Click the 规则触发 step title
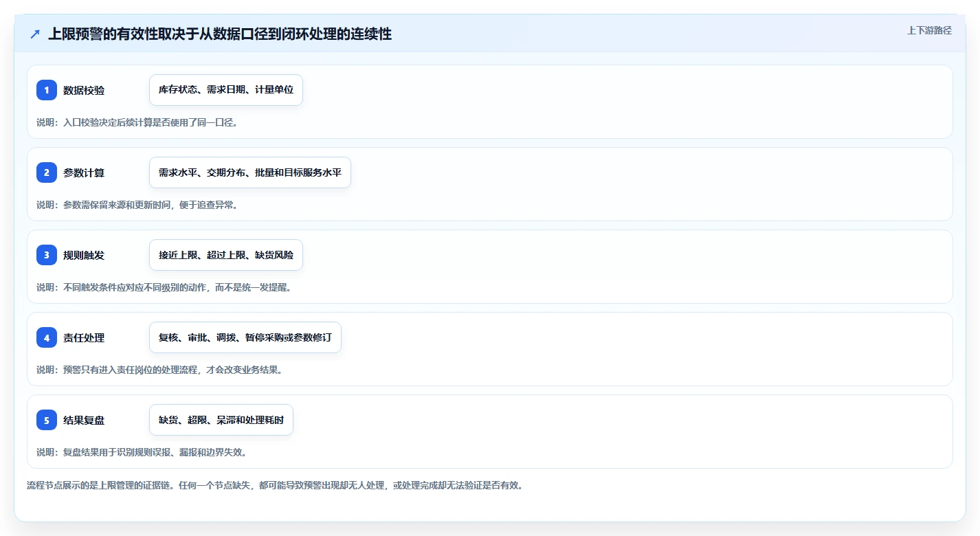This screenshot has width=980, height=536. pyautogui.click(x=84, y=255)
